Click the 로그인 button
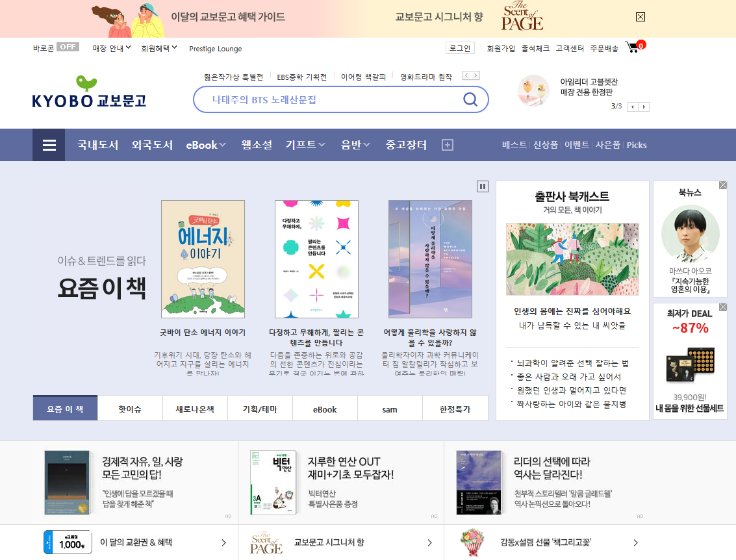 tap(460, 48)
